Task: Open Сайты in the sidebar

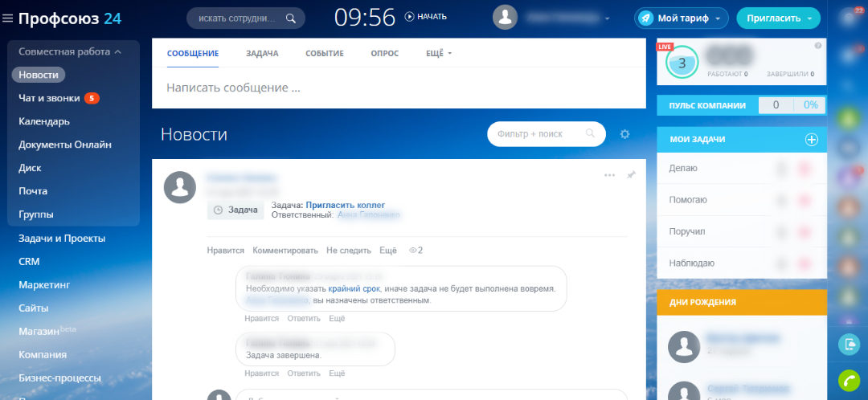Action: click(x=33, y=308)
